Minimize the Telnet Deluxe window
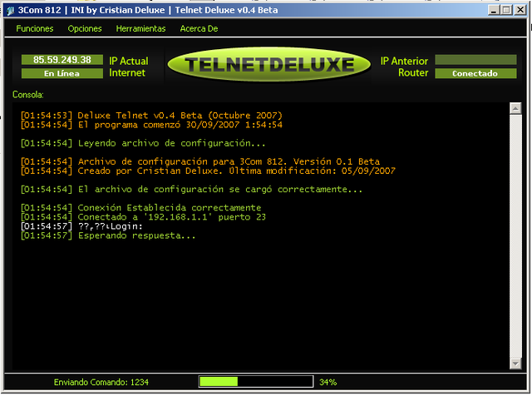The image size is (532, 396). [x=494, y=10]
